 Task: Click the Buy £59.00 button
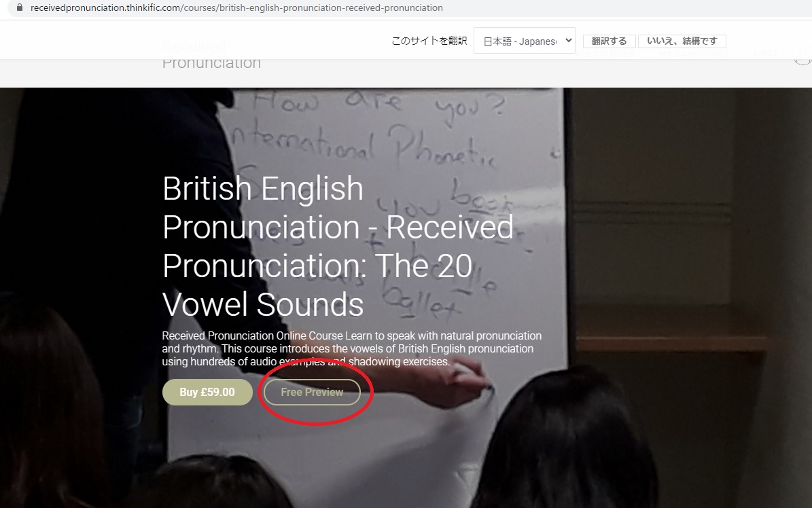pos(207,392)
